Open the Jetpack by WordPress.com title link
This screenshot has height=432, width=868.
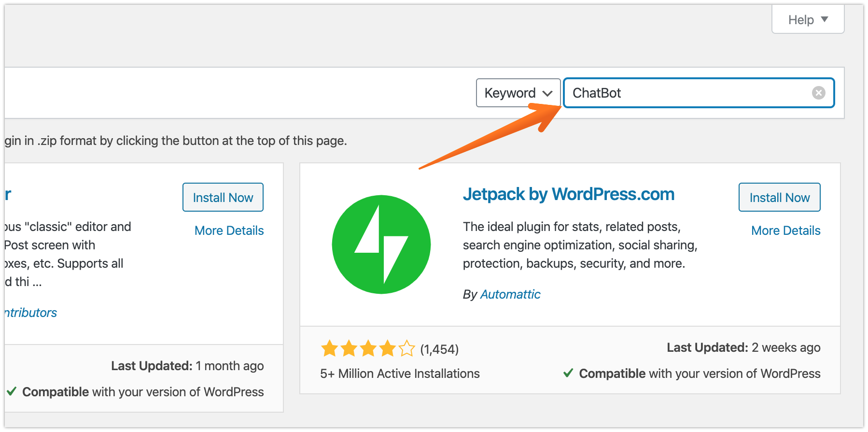[568, 194]
